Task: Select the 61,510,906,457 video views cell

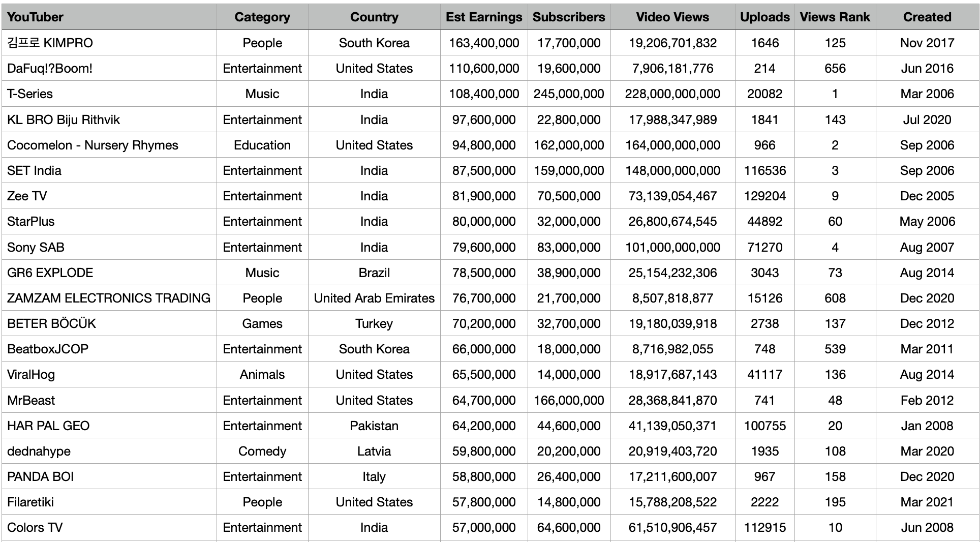Action: pos(672,527)
